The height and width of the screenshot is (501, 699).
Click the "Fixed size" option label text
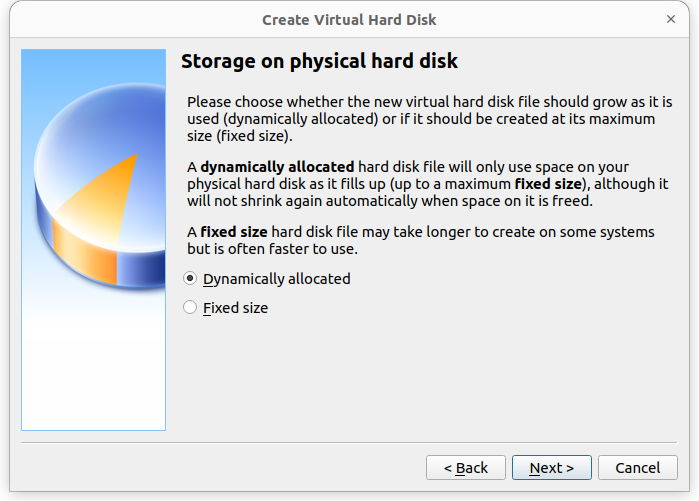(235, 308)
